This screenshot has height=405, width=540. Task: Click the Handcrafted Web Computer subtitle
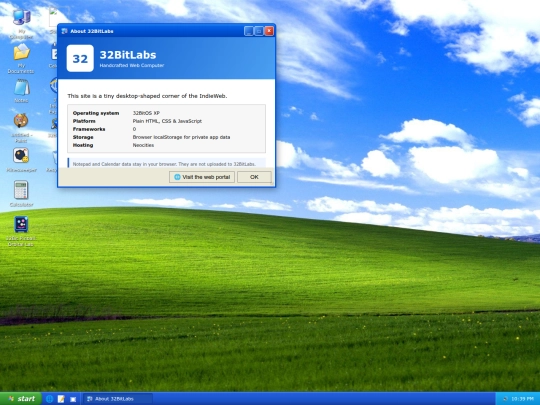click(132, 65)
